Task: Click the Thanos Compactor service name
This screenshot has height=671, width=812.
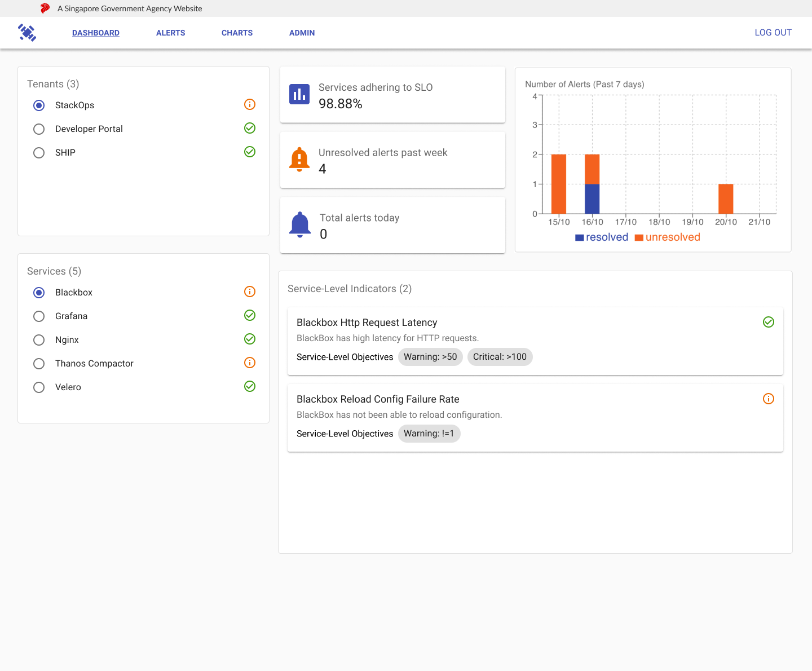Action: pyautogui.click(x=94, y=364)
